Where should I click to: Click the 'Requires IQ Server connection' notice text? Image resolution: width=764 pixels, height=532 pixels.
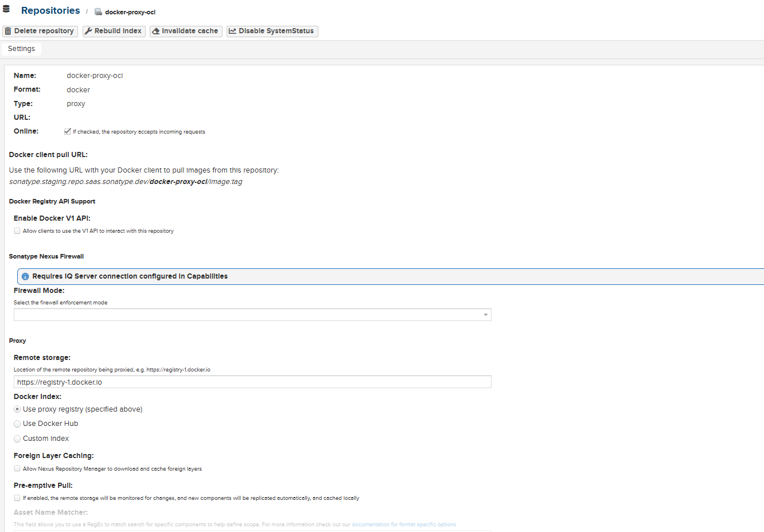pyautogui.click(x=130, y=276)
